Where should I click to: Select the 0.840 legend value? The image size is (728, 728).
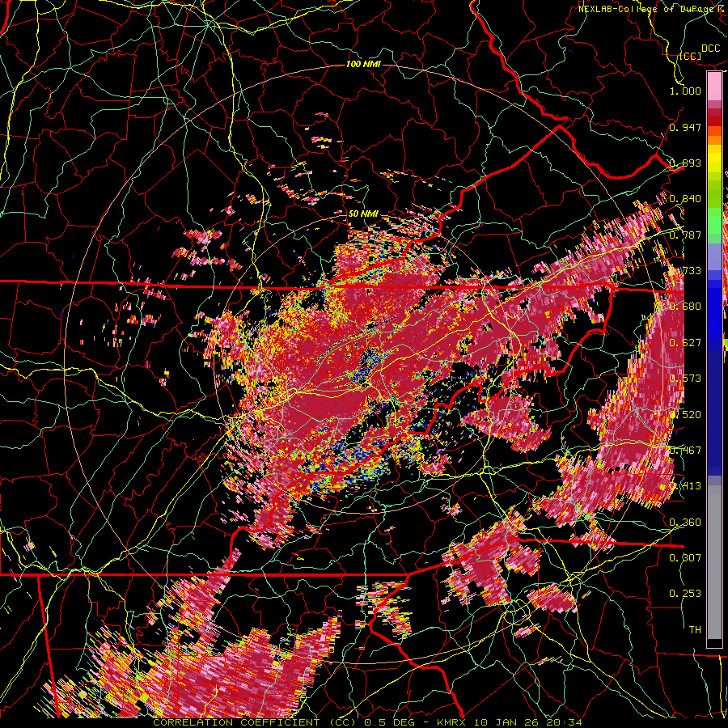pos(685,199)
